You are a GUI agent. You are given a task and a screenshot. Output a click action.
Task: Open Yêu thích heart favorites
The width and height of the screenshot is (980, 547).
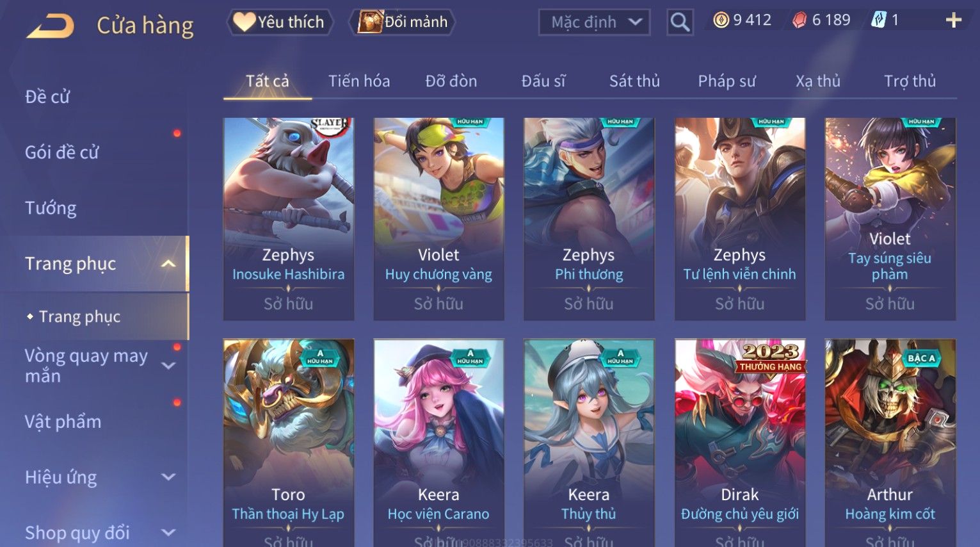(280, 22)
